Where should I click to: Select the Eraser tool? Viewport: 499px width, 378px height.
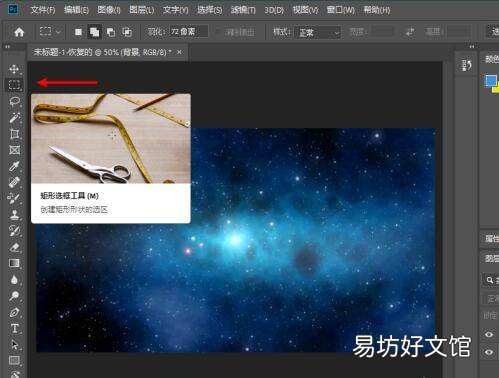pyautogui.click(x=14, y=247)
